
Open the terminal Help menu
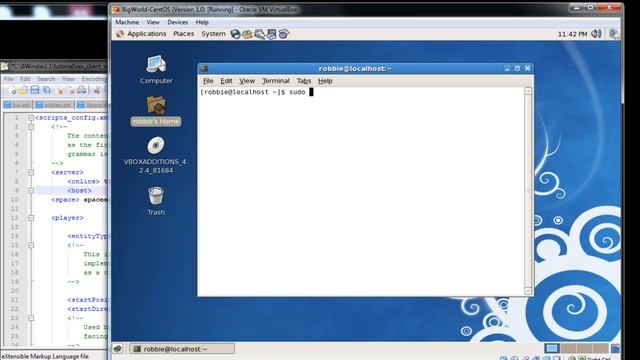click(x=325, y=81)
